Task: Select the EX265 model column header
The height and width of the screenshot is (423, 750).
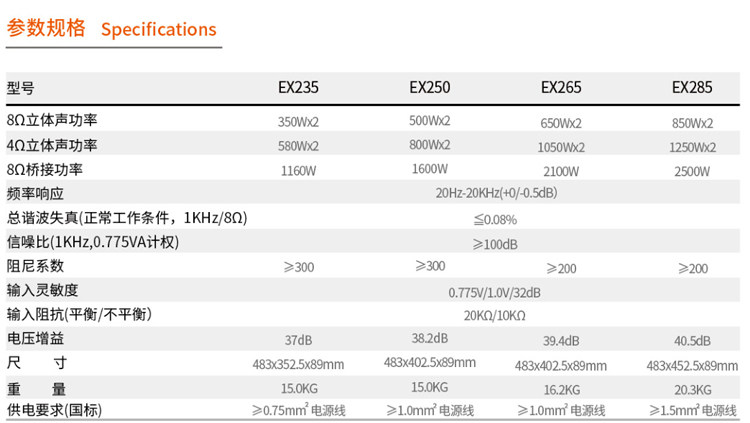Action: pos(561,88)
